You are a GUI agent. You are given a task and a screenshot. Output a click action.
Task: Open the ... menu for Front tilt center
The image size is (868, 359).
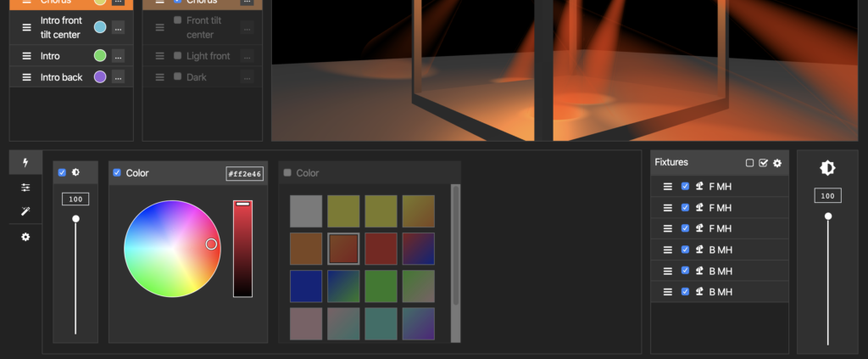247,27
